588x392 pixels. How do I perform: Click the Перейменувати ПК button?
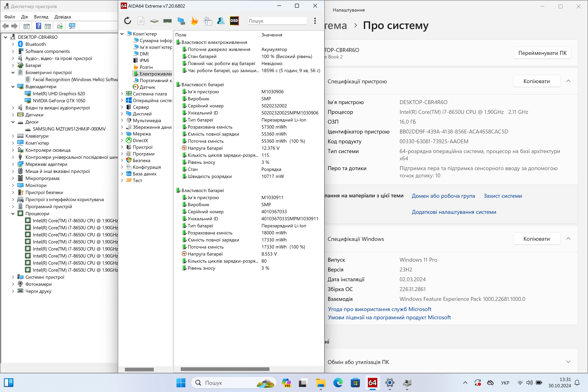(542, 53)
